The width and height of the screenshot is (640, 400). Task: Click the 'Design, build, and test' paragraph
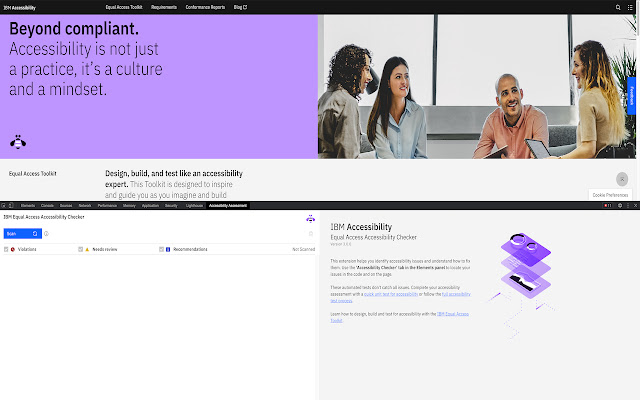coord(174,184)
